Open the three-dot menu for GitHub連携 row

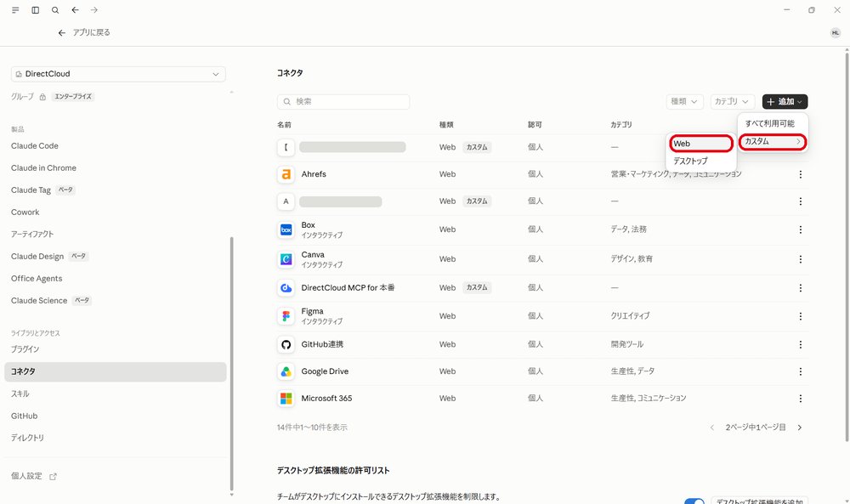pyautogui.click(x=800, y=344)
